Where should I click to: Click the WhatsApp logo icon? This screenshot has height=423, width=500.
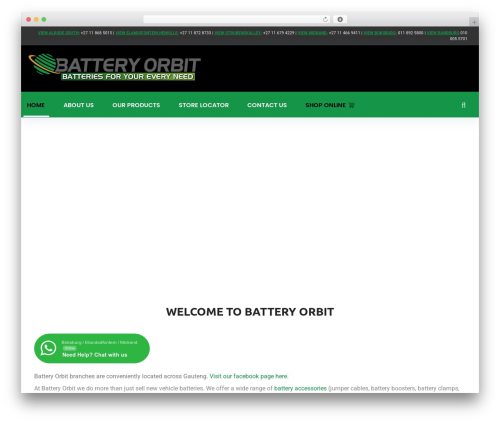click(x=48, y=348)
